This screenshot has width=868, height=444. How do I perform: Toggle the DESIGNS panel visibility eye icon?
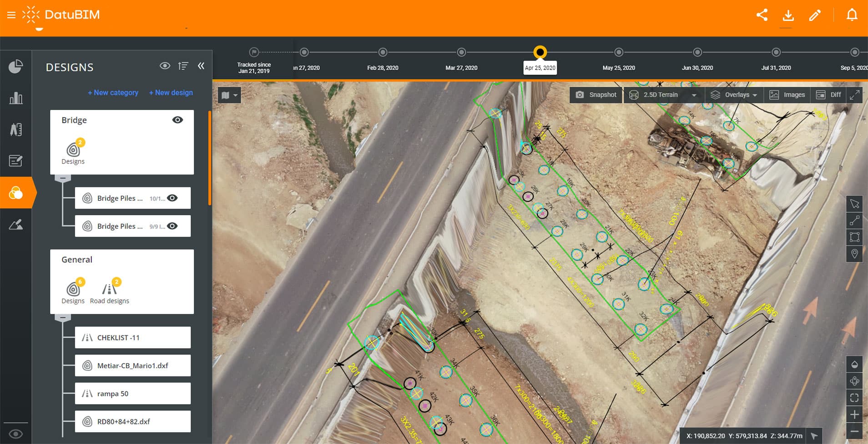pyautogui.click(x=164, y=66)
